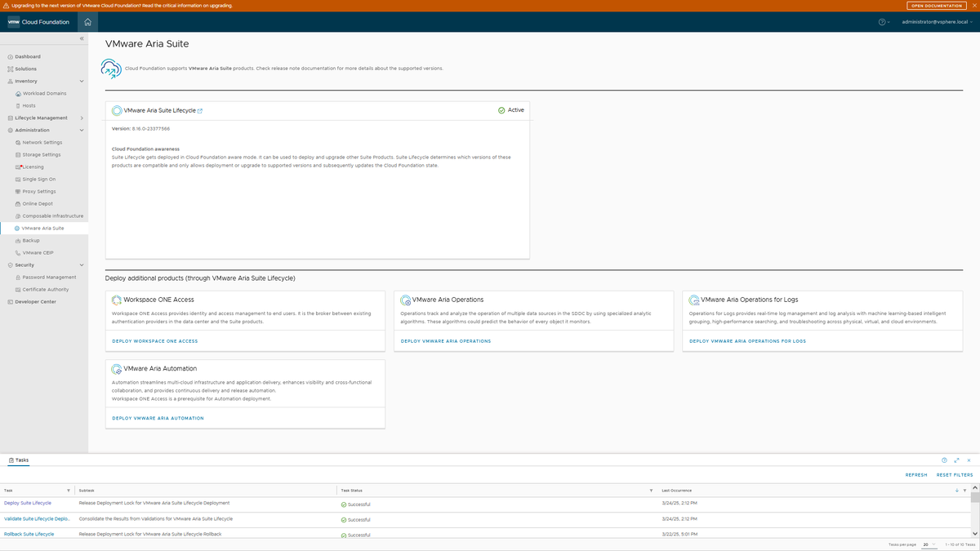
Task: Open the Backup section icon
Action: point(18,240)
